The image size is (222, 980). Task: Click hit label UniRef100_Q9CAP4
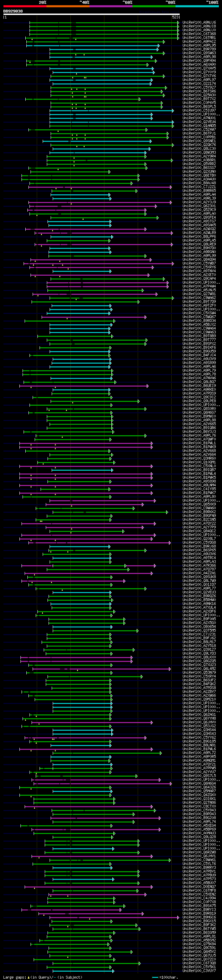coord(199,279)
